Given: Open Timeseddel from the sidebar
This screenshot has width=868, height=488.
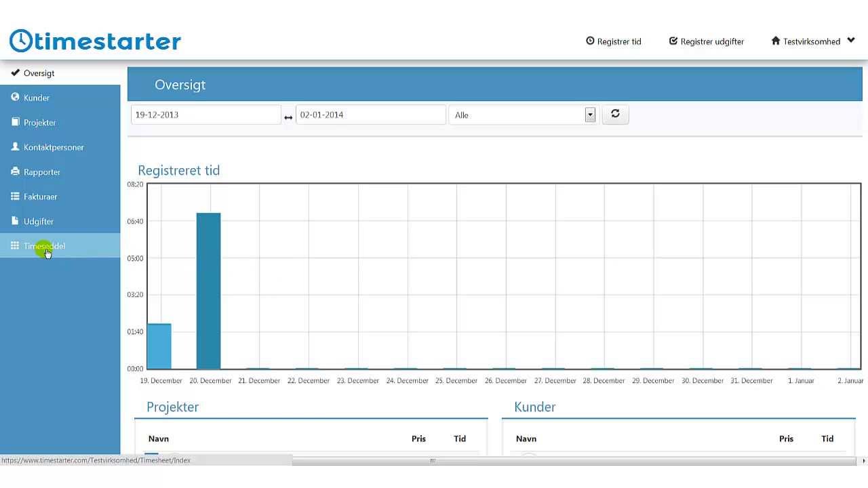Looking at the screenshot, I should 60,246.
